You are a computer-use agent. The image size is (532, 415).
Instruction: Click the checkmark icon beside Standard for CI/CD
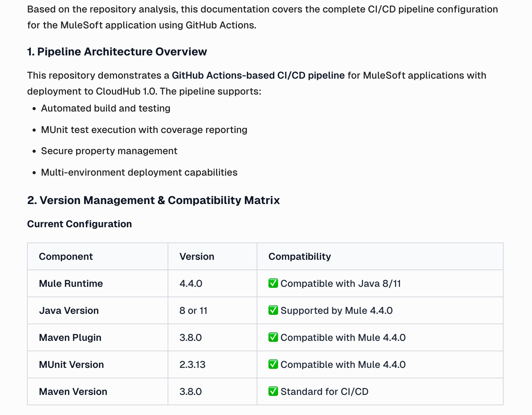coord(273,391)
